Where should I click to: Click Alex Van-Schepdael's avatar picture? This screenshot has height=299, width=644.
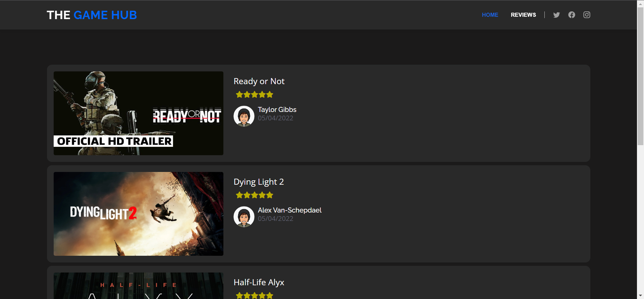click(244, 217)
